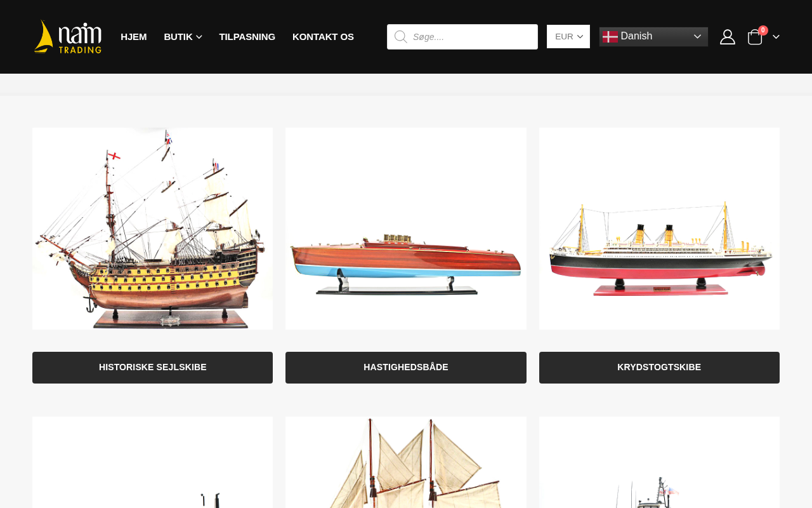Click the Danish flag icon
The image size is (812, 508).
coord(610,37)
